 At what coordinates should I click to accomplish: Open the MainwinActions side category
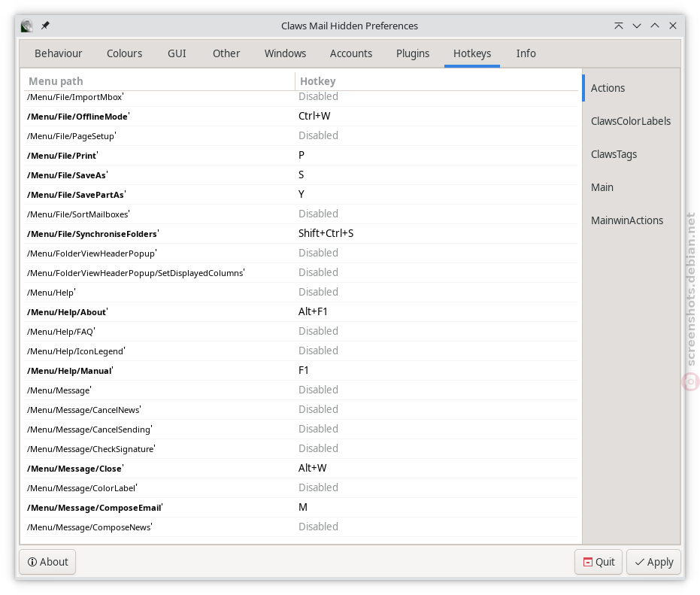632,220
